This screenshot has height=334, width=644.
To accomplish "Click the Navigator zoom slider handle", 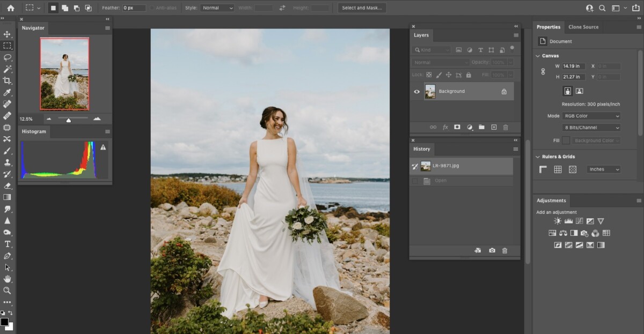I will coord(69,120).
